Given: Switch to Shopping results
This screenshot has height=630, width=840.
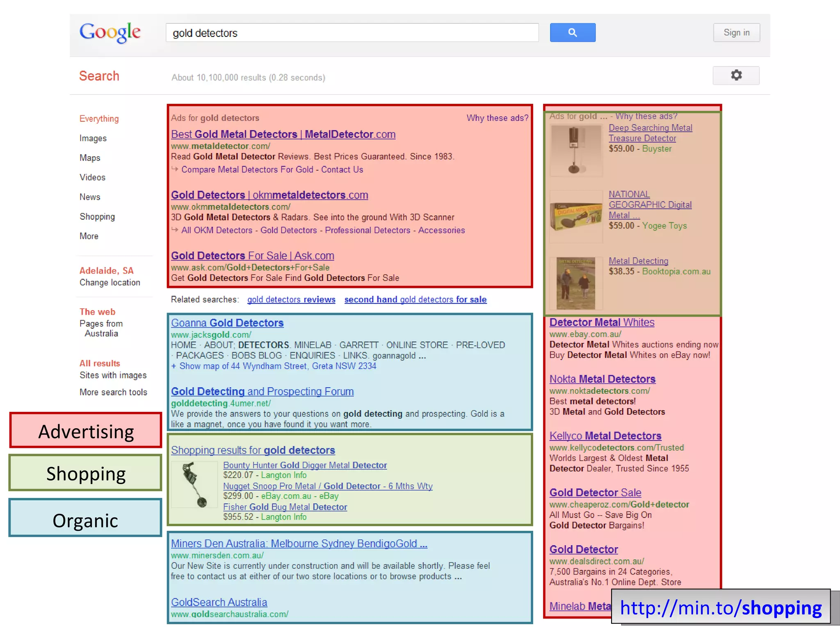Looking at the screenshot, I should point(97,217).
